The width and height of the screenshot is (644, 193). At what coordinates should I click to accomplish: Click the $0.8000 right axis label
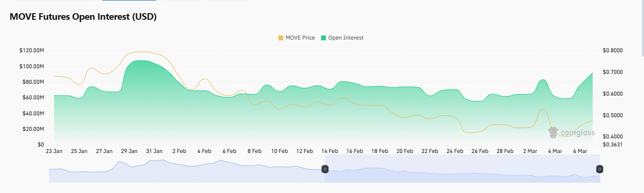[x=612, y=51]
